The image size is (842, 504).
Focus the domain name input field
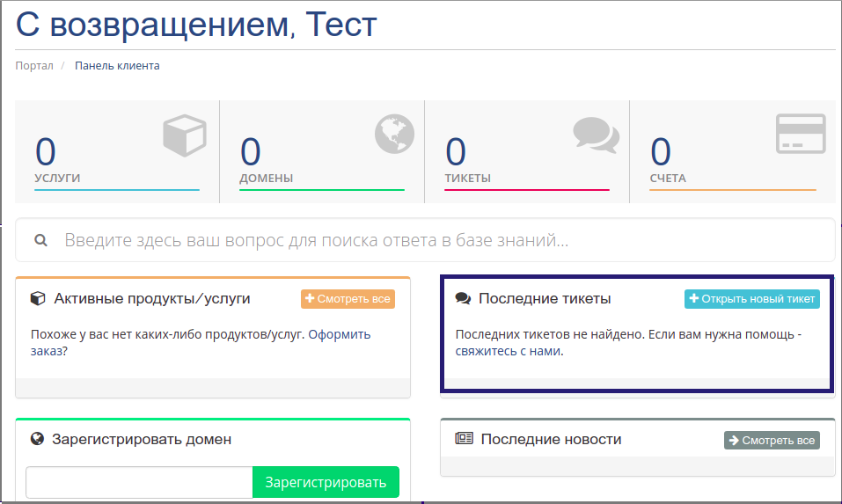(x=139, y=482)
